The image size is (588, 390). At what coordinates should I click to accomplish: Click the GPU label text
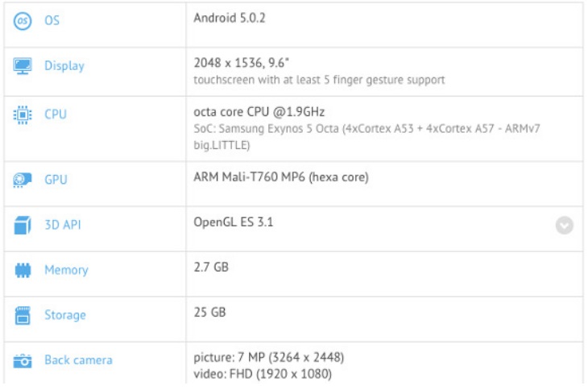[55, 182]
